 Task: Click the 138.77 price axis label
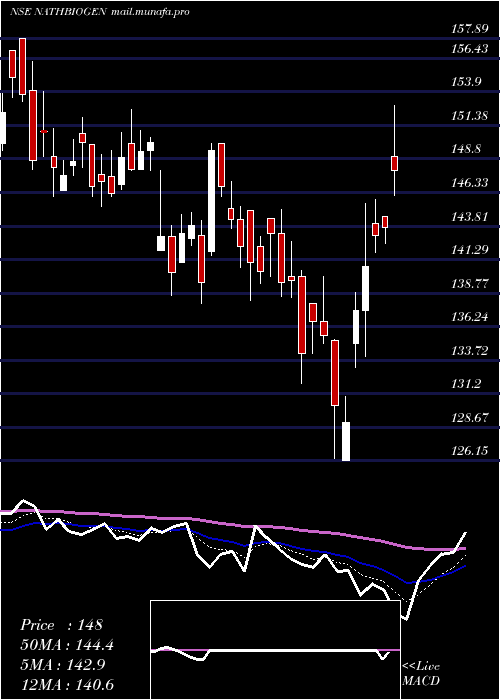(x=468, y=283)
